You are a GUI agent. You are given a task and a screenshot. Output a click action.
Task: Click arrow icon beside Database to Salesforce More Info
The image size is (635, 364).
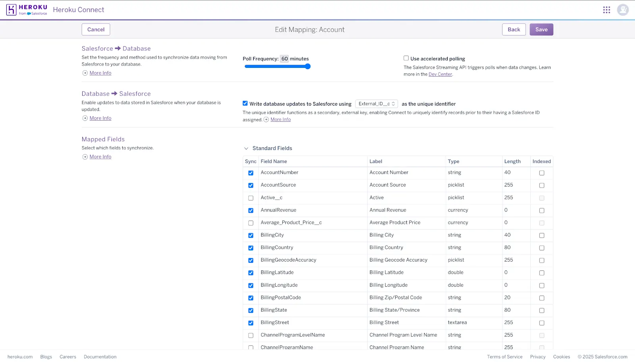point(85,118)
